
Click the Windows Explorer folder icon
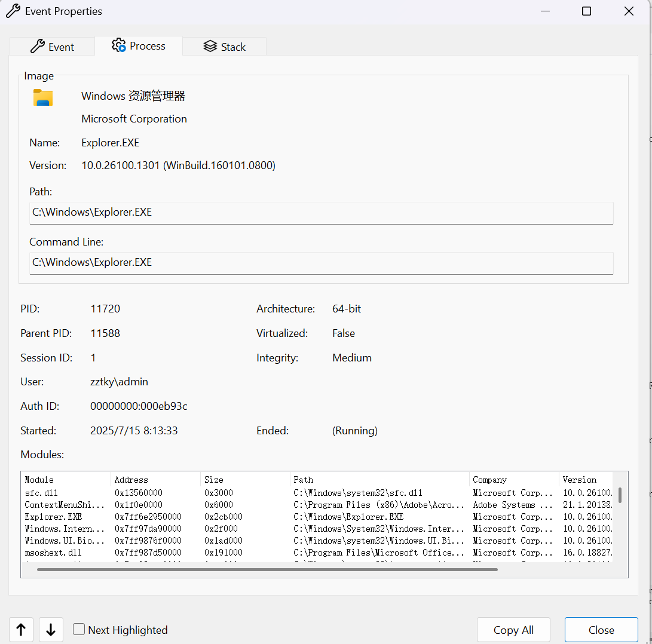[x=43, y=98]
